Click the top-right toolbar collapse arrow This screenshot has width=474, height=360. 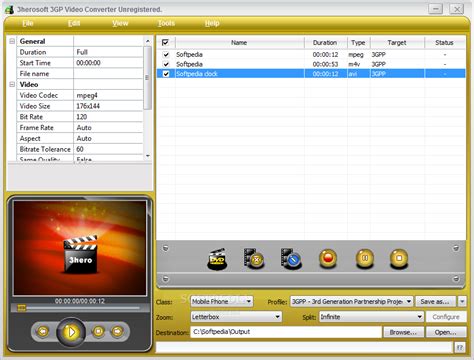click(456, 248)
